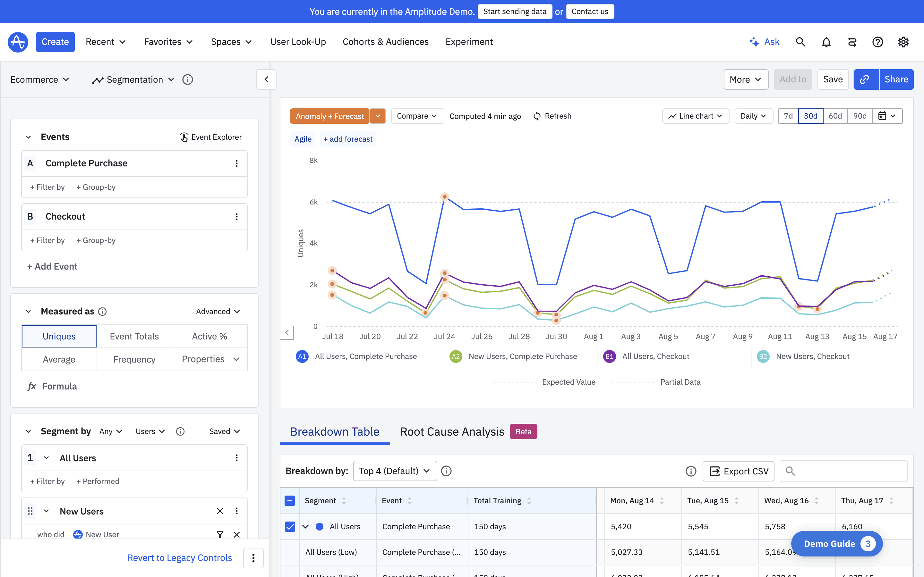924x577 pixels.
Task: Click Export CSV button
Action: (x=739, y=471)
